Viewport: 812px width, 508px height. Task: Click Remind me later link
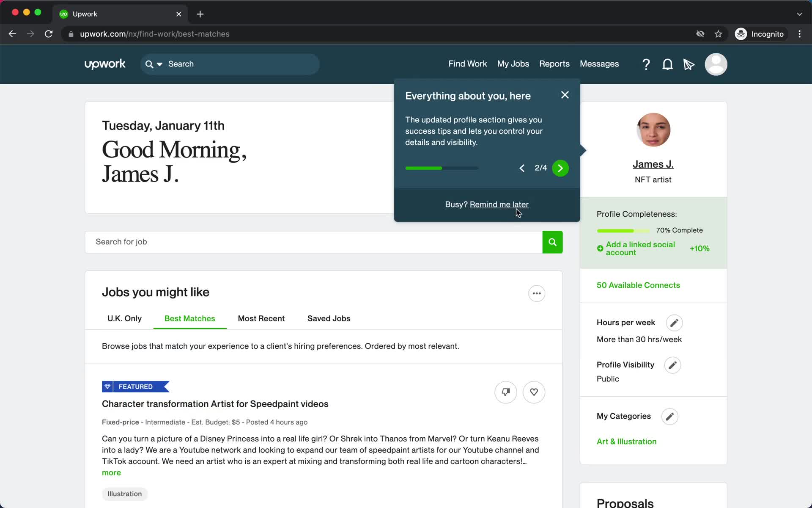pyautogui.click(x=499, y=204)
